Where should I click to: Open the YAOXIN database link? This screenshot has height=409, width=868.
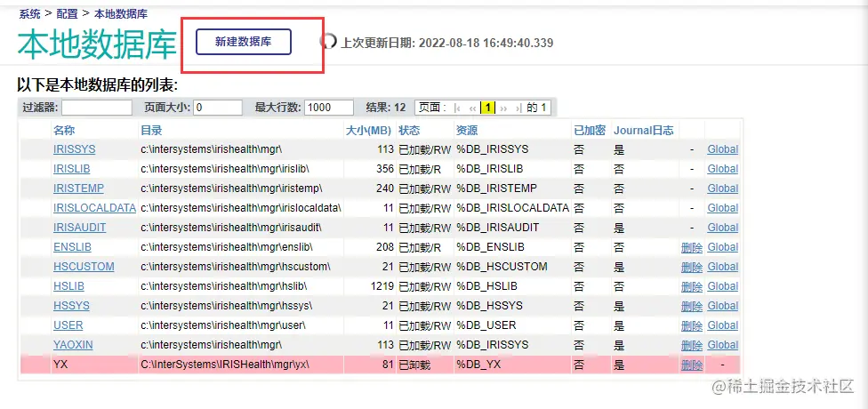click(x=73, y=345)
